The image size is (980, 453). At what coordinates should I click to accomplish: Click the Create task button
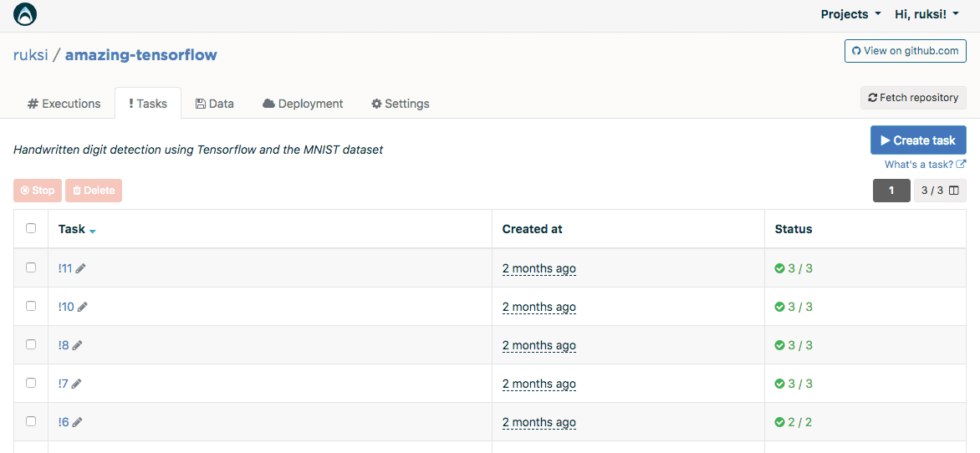point(918,140)
